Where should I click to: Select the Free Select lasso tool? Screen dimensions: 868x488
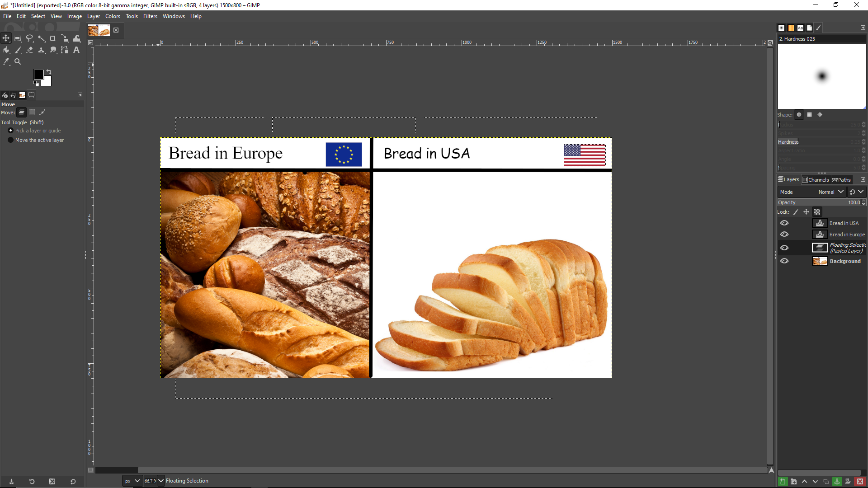coord(29,38)
